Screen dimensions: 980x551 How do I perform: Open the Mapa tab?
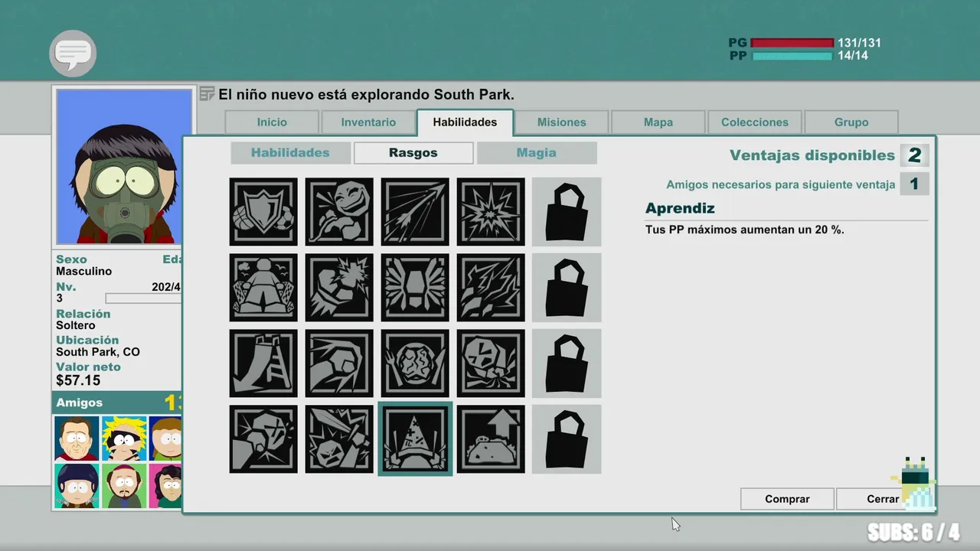coord(658,122)
